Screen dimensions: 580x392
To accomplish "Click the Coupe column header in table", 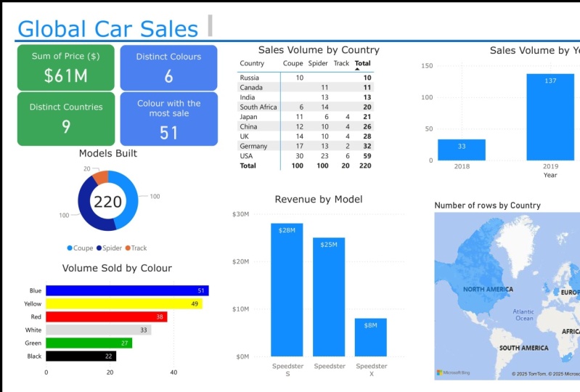I will (x=293, y=63).
